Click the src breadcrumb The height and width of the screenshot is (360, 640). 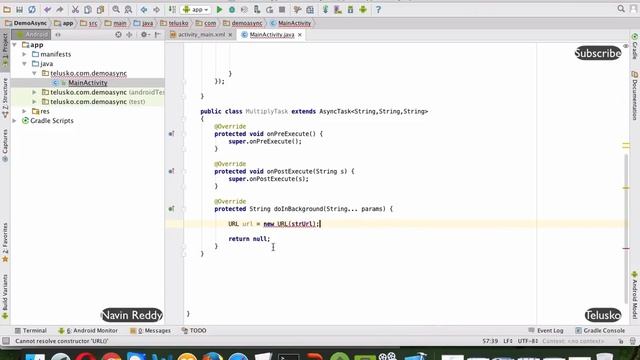pos(89,23)
